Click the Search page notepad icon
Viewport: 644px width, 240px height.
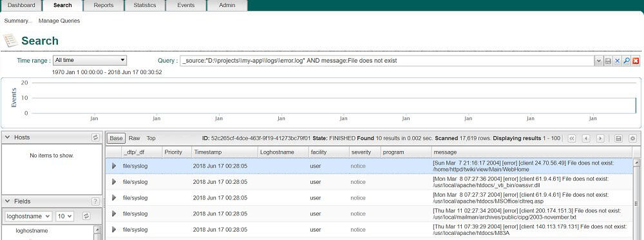pos(10,41)
